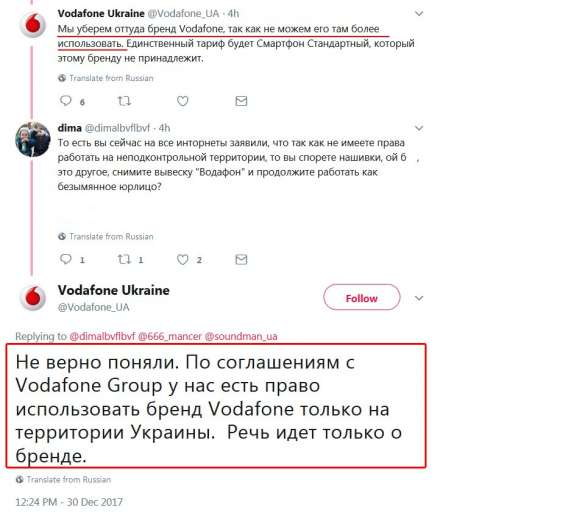Send dima's tweet via the envelope icon
The height and width of the screenshot is (516, 585).
(241, 259)
